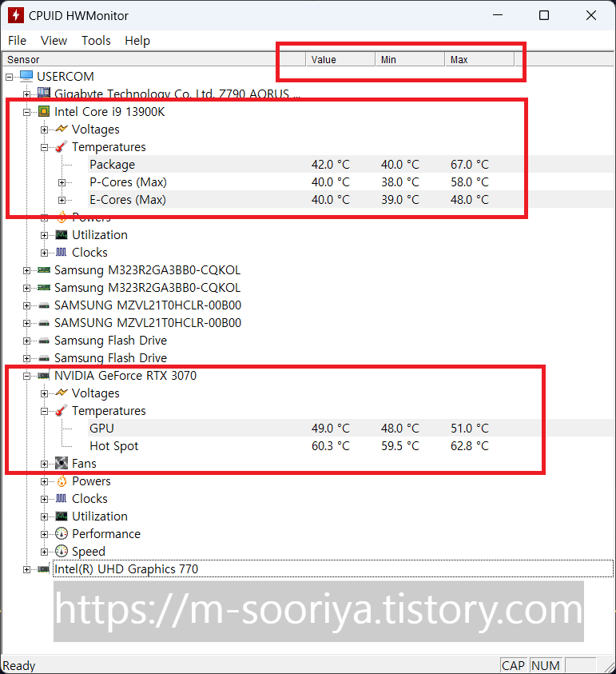Expand the CPU Voltages node
This screenshot has height=674, width=616.
[x=44, y=130]
